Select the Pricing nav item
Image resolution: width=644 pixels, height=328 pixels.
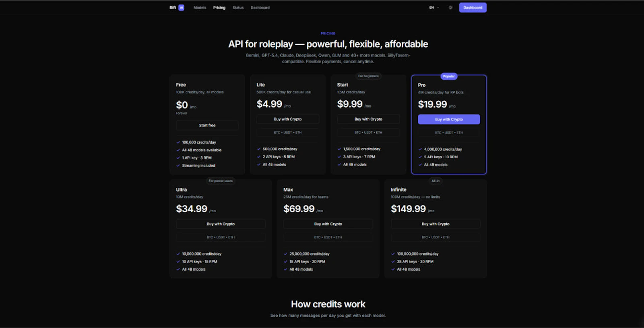(x=219, y=8)
